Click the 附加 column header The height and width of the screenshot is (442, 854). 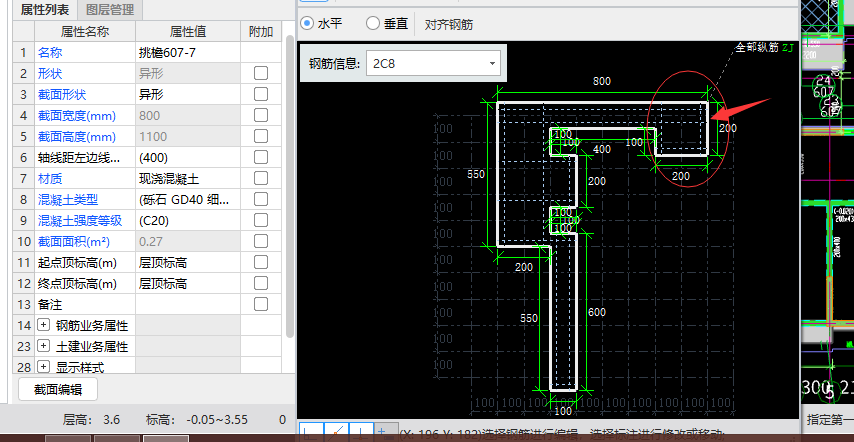pyautogui.click(x=261, y=32)
